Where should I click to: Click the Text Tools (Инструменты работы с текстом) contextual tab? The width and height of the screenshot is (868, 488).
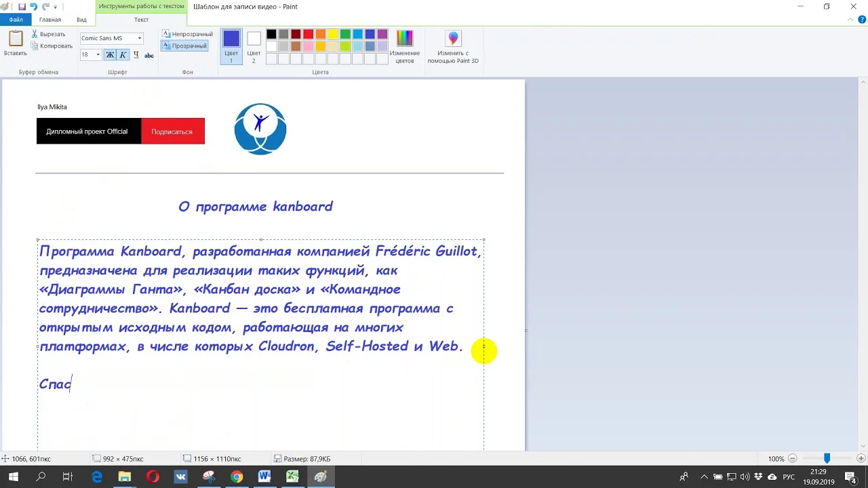tap(141, 6)
